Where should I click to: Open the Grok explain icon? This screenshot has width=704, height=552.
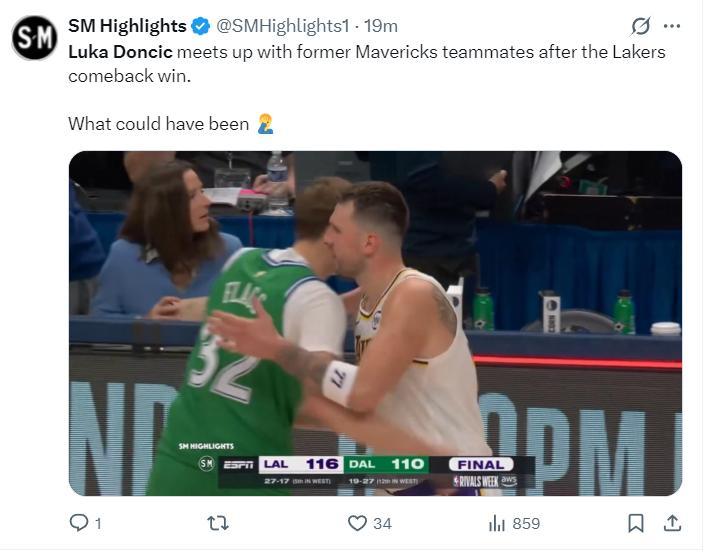(640, 26)
